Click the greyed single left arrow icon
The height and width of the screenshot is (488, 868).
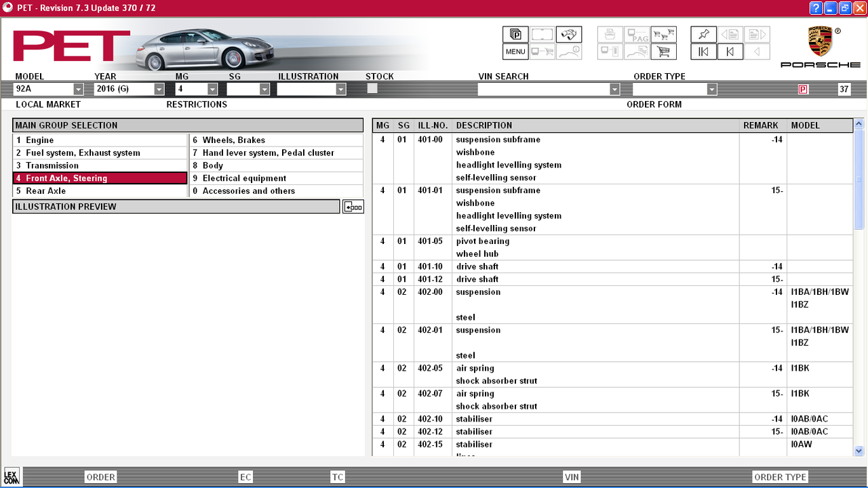pyautogui.click(x=757, y=52)
